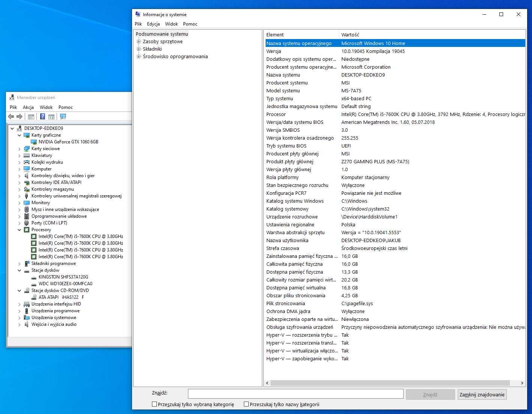Click the Zamknij znajdowanie button
Viewport: 532px width, 414px height.
point(482,394)
